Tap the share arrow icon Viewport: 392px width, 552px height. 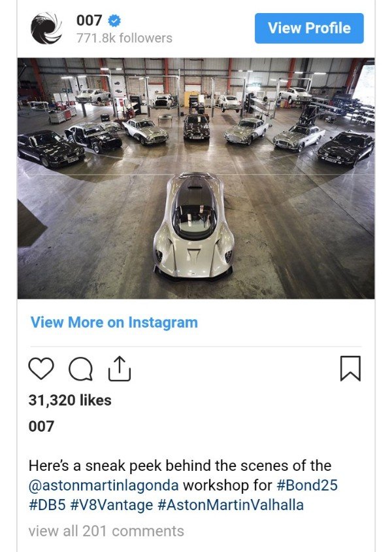(120, 369)
